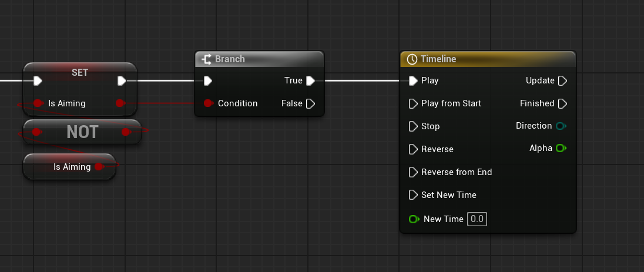The height and width of the screenshot is (272, 644).
Task: Select the SET node by its title
Action: pyautogui.click(x=80, y=72)
